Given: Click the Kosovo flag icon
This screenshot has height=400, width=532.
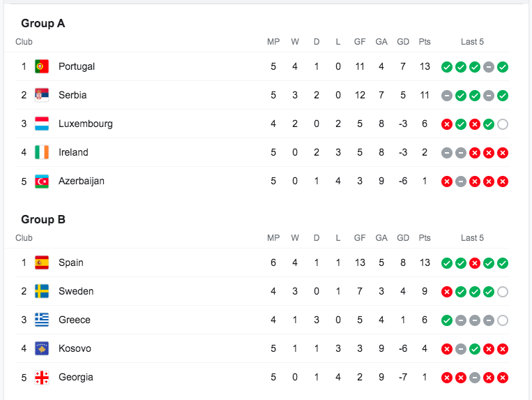Looking at the screenshot, I should click(x=42, y=348).
